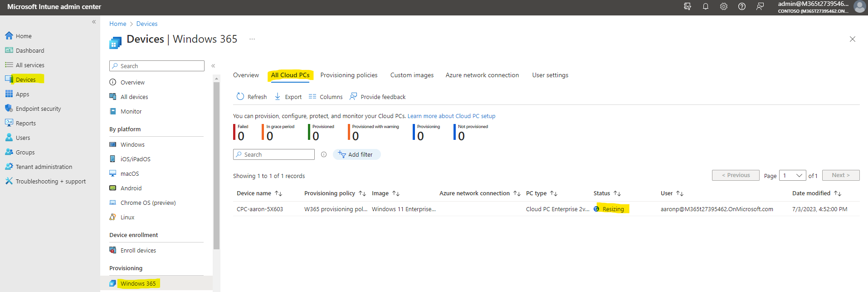868x292 pixels.
Task: Switch to Provisioning policies tab
Action: point(349,75)
